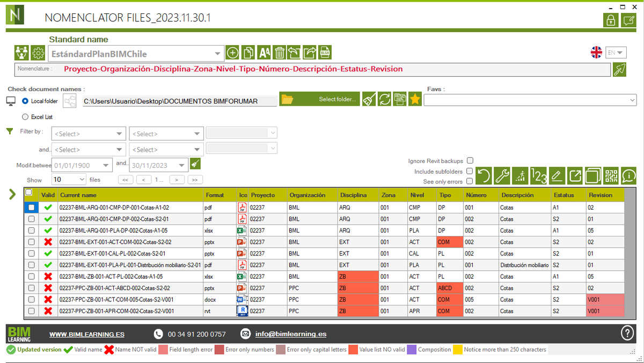Click the stairs climbing figure icon
The height and width of the screenshot is (363, 644).
(x=521, y=175)
